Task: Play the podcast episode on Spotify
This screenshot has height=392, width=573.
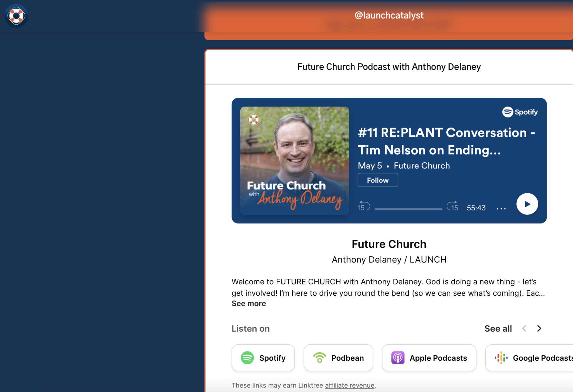Action: click(527, 204)
